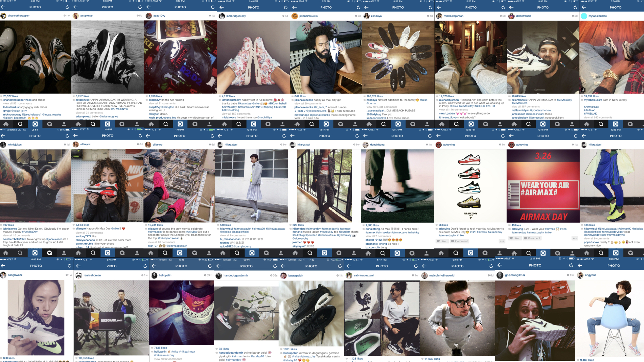The height and width of the screenshot is (362, 644).
Task: Open the sanghwazz username link
Action: tap(15, 275)
